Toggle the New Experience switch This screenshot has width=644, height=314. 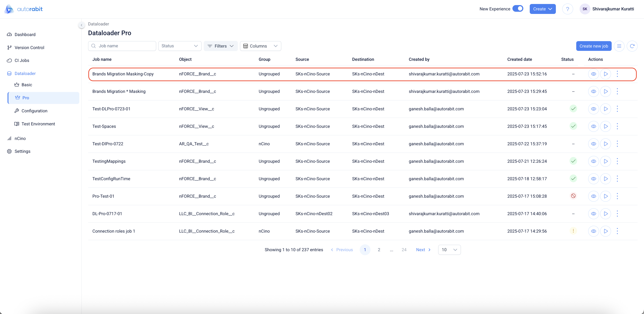pyautogui.click(x=518, y=9)
